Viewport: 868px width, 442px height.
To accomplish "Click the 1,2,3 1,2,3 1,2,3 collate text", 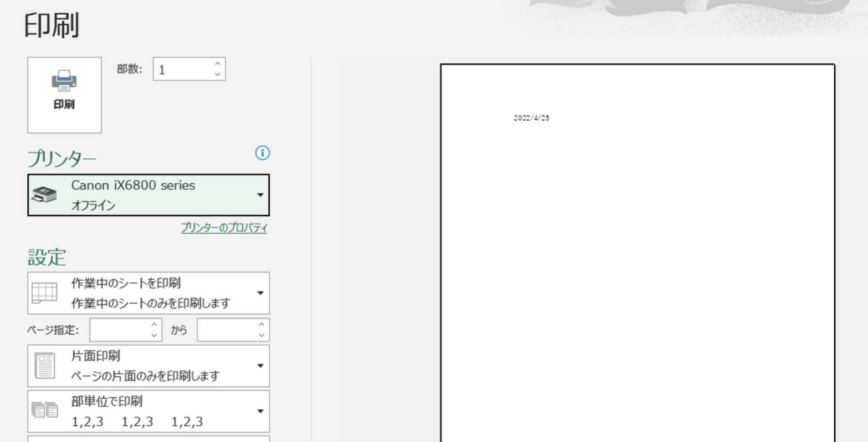I will 138,422.
